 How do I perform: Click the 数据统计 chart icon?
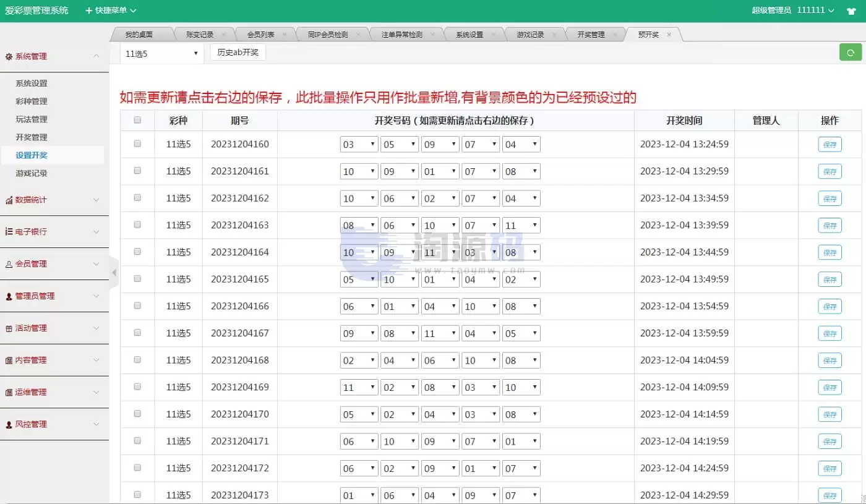pos(9,200)
